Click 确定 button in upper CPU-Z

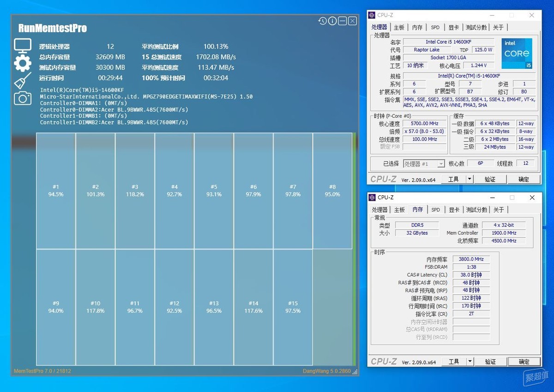point(524,179)
